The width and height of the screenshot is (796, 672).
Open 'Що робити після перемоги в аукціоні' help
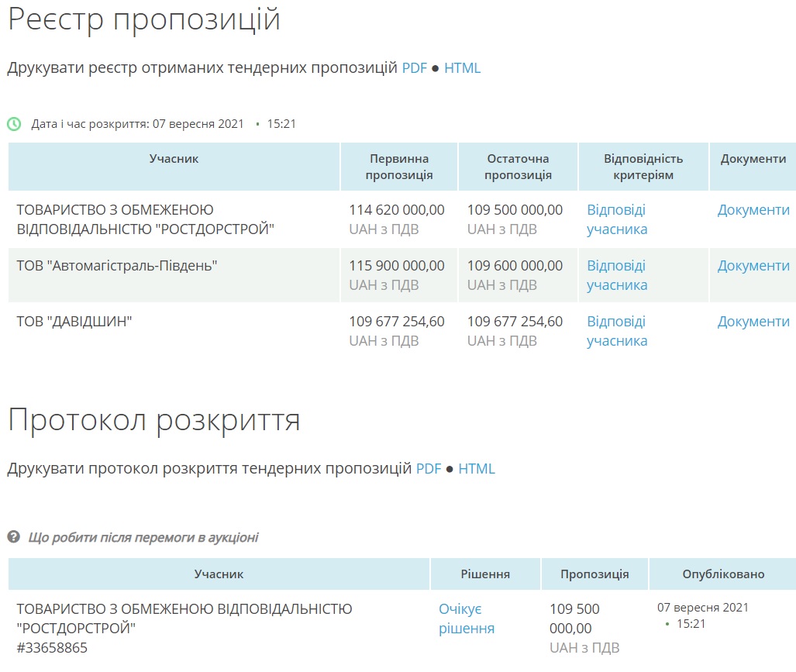click(143, 537)
